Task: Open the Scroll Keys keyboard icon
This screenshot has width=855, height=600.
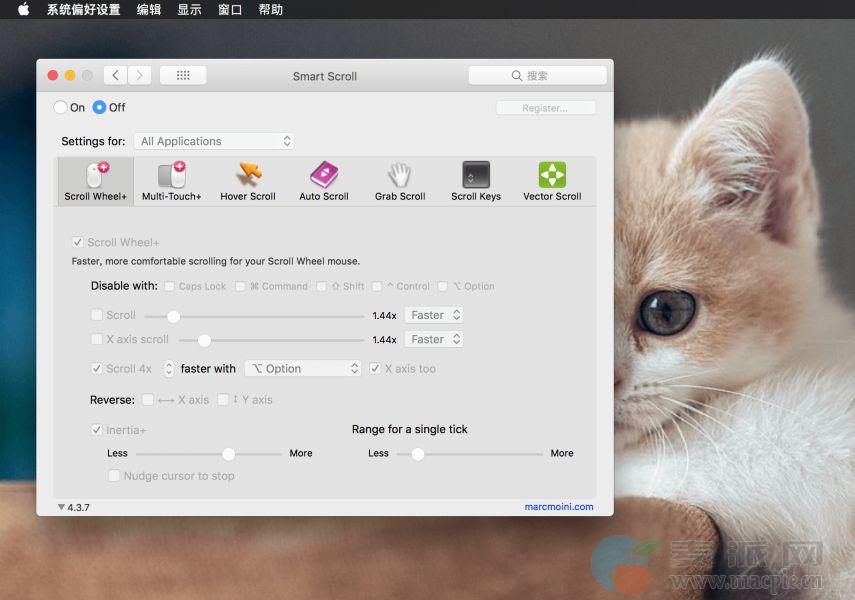Action: pyautogui.click(x=476, y=176)
